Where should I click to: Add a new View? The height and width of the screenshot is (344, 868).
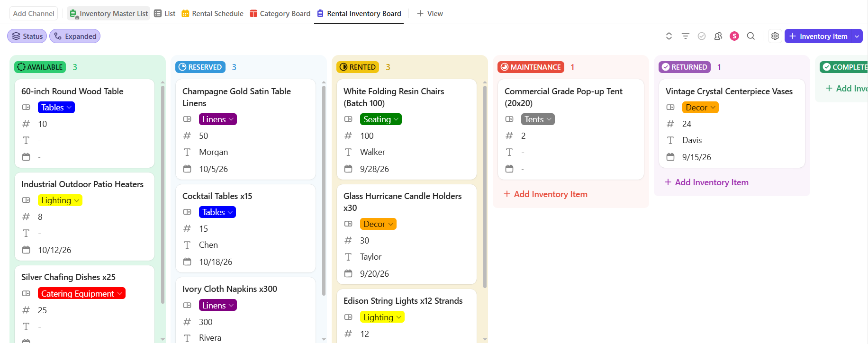click(x=430, y=14)
